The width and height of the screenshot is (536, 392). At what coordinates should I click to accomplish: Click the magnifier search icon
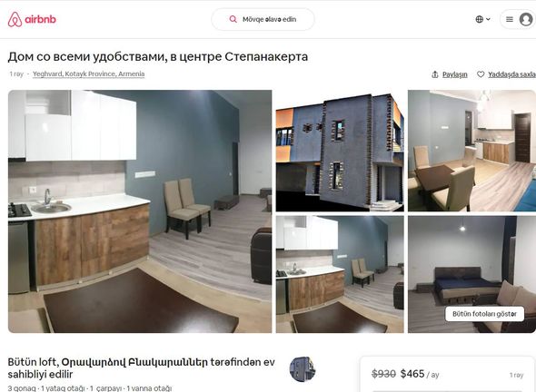[x=233, y=19]
